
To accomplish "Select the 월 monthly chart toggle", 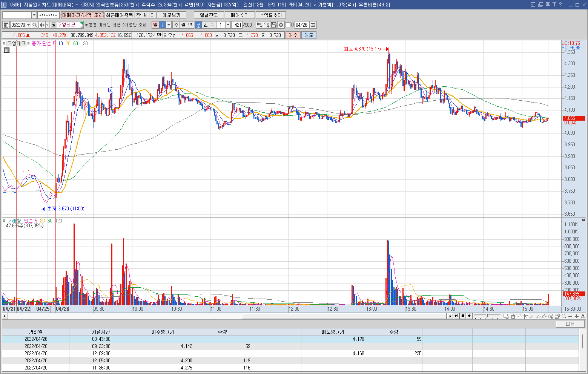I will pyautogui.click(x=183, y=25).
